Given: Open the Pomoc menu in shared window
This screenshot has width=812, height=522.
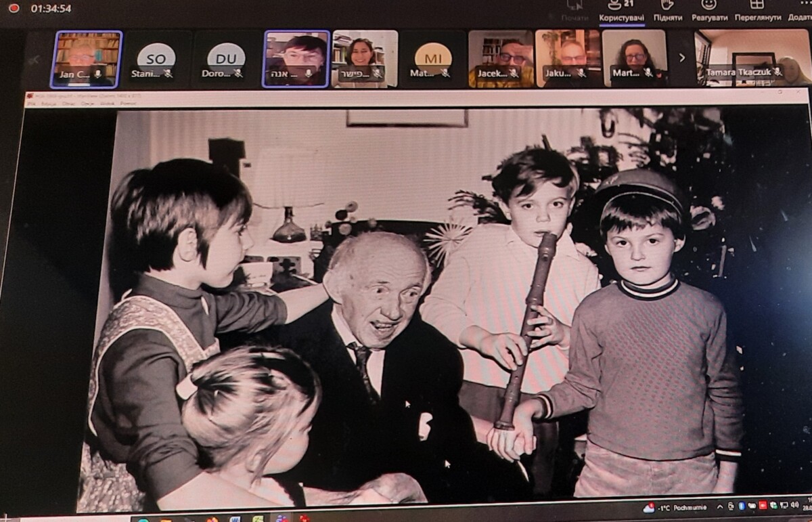Looking at the screenshot, I should point(128,104).
